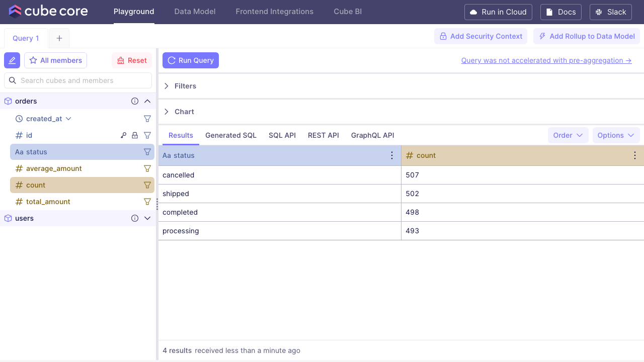The image size is (644, 362).
Task: Switch to the Results tab
Action: point(181,135)
